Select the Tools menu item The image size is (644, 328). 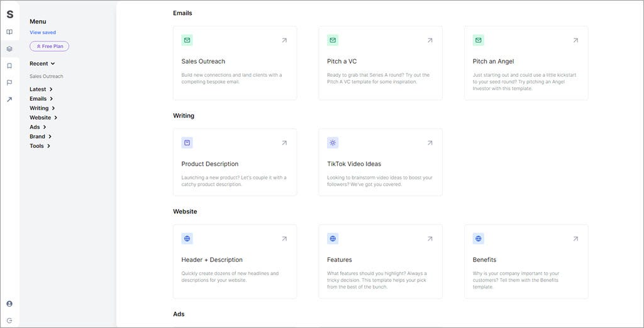point(40,146)
